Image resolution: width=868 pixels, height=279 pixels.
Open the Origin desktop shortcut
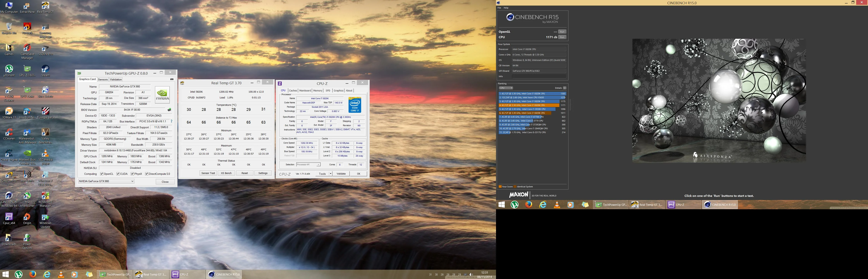coord(27,219)
